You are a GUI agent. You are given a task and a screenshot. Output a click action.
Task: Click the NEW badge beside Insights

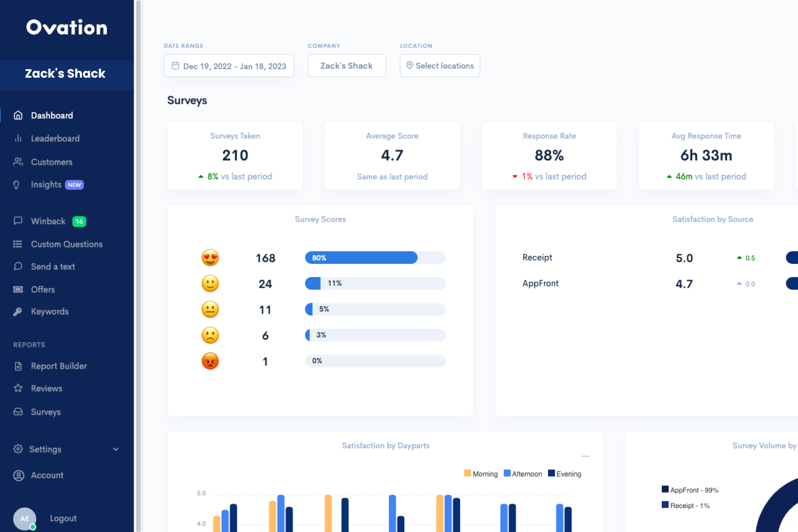[74, 185]
